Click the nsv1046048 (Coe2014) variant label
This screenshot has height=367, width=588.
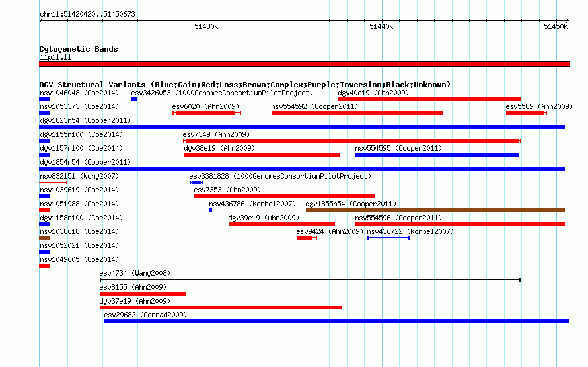point(79,93)
